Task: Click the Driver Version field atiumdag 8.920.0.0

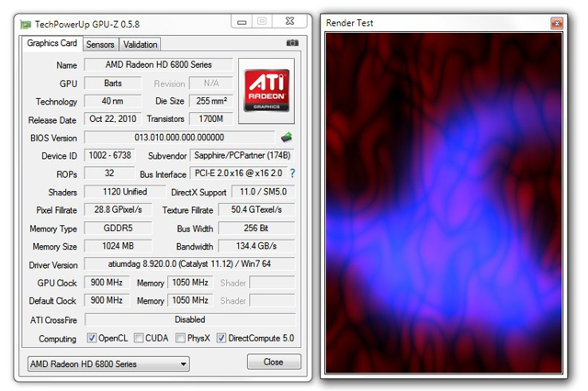Action: 190,264
